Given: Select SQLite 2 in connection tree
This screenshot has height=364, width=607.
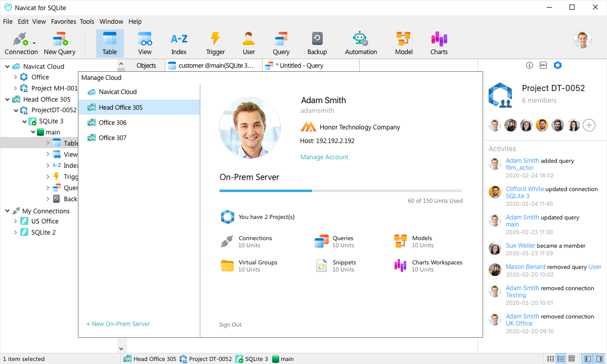Looking at the screenshot, I should click(44, 232).
